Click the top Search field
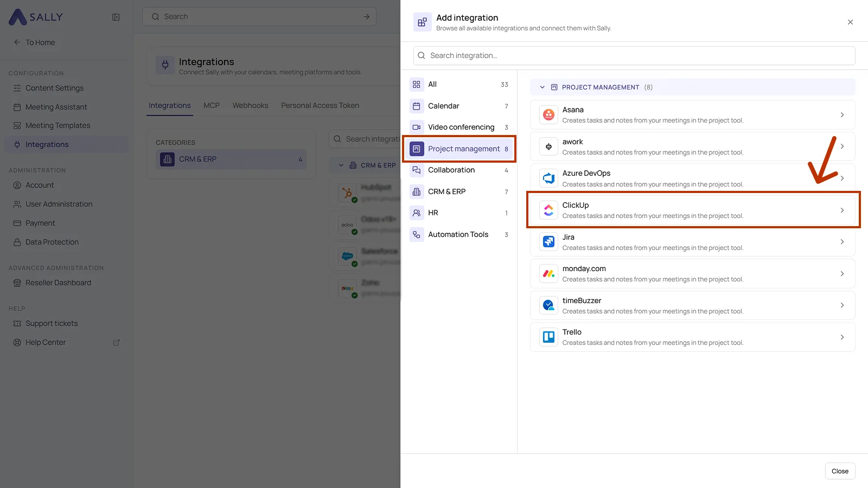 click(259, 16)
